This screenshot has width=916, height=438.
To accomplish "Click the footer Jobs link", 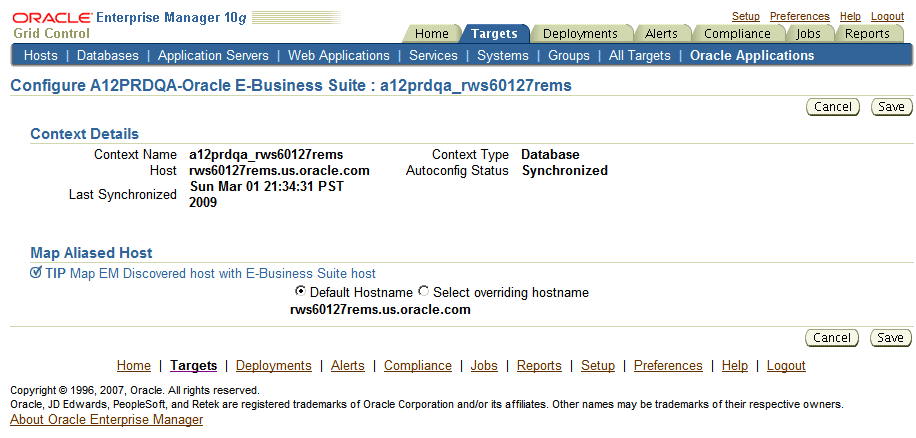I will point(484,366).
